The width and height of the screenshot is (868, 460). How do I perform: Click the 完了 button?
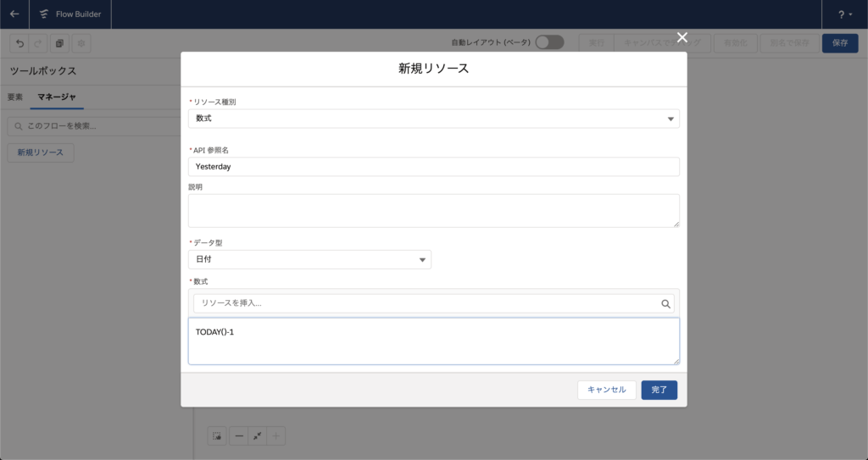pos(659,390)
